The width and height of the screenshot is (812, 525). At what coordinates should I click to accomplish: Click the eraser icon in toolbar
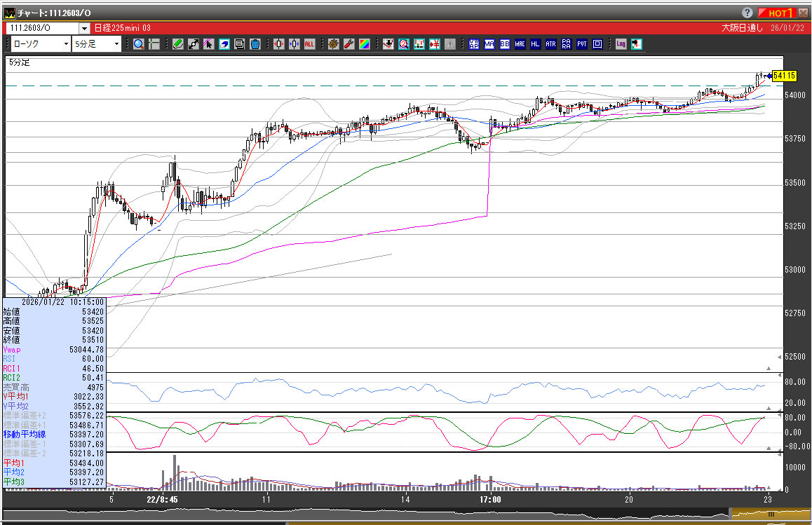(224, 44)
